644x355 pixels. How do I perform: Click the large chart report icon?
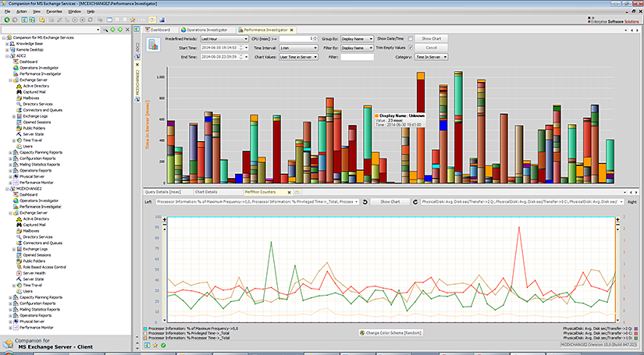pyautogui.click(x=153, y=44)
